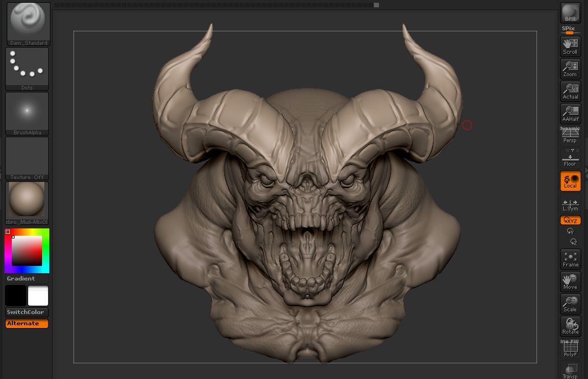Image resolution: width=588 pixels, height=379 pixels.
Task: Open the Dam_Standard brush selector
Action: [x=29, y=24]
